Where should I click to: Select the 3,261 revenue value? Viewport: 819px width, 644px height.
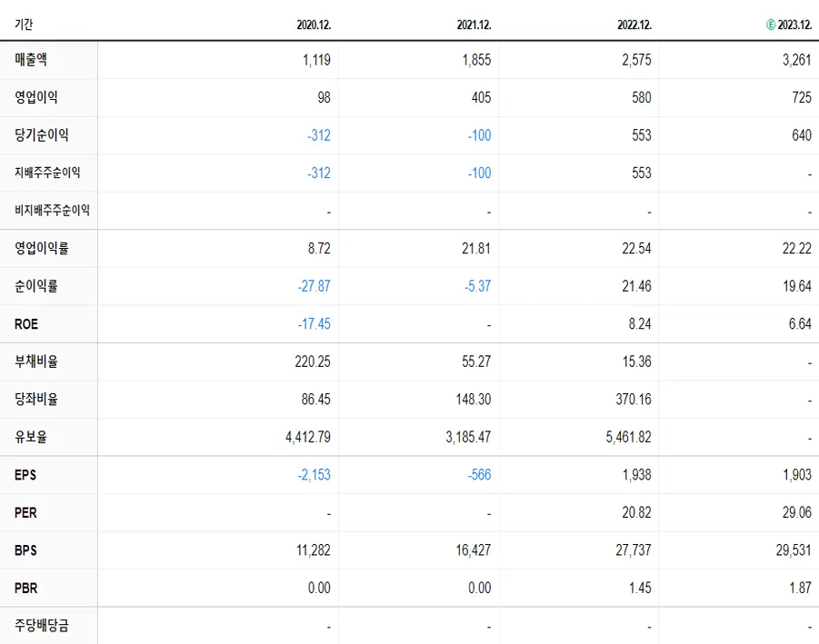797,60
